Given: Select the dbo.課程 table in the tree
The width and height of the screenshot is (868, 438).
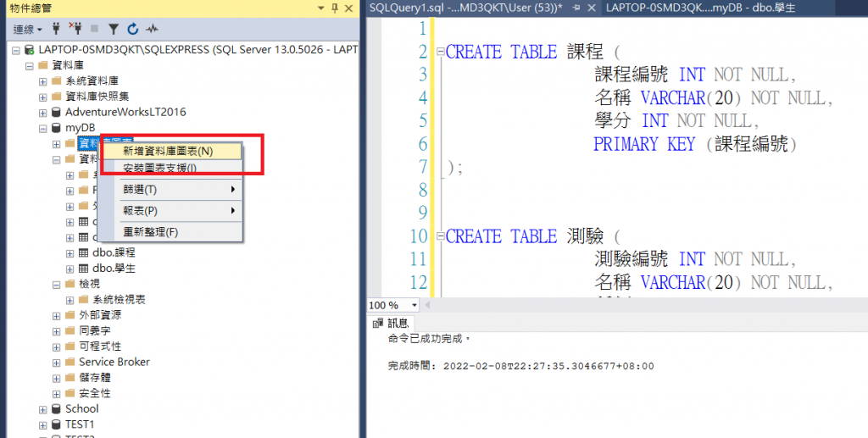Looking at the screenshot, I should (114, 252).
